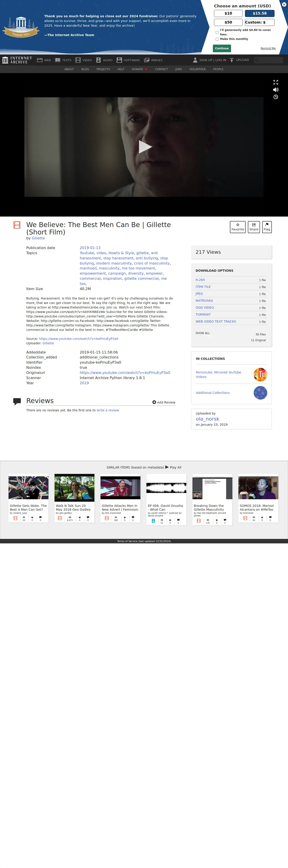Download the H.264 file
Viewport: 288px width, 868px height.
(200, 280)
